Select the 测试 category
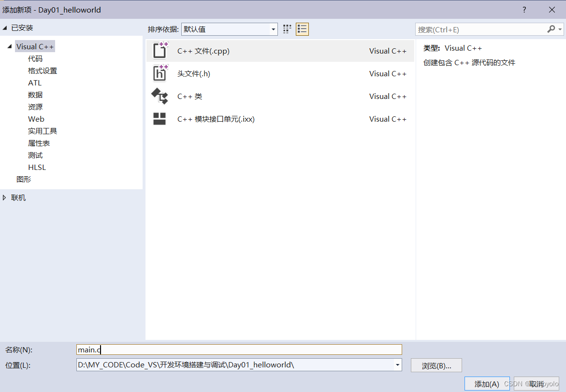The width and height of the screenshot is (566, 392). [x=35, y=155]
